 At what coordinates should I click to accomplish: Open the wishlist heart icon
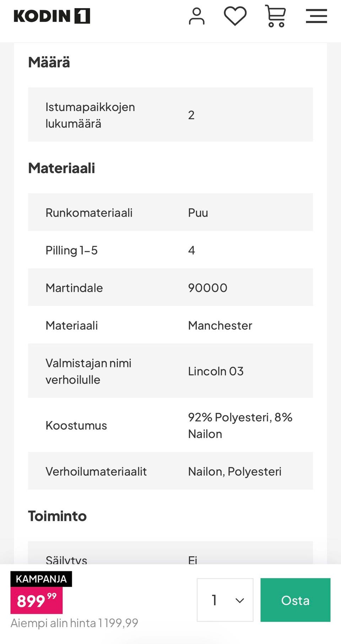pyautogui.click(x=235, y=16)
